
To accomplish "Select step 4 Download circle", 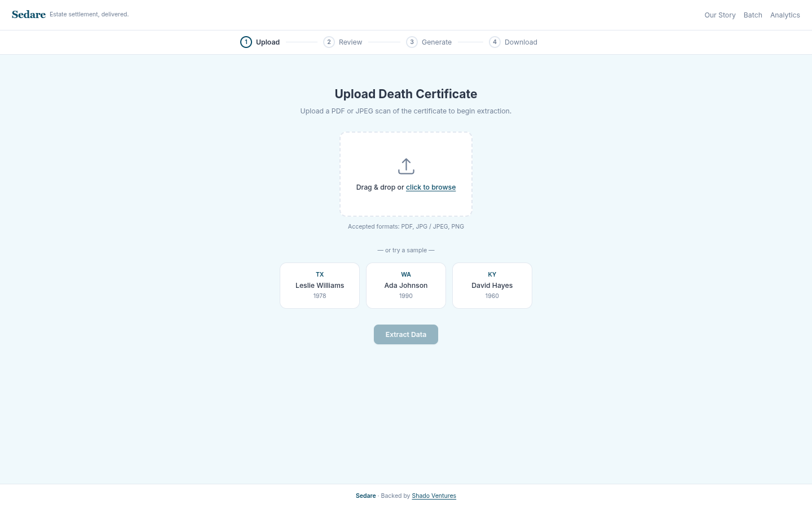I will point(495,42).
